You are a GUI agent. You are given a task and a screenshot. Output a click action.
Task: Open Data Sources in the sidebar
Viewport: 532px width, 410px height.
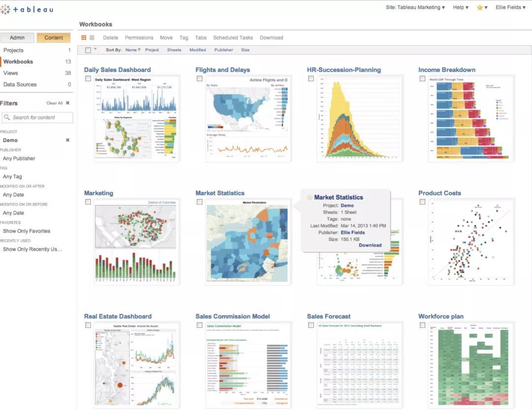(20, 84)
